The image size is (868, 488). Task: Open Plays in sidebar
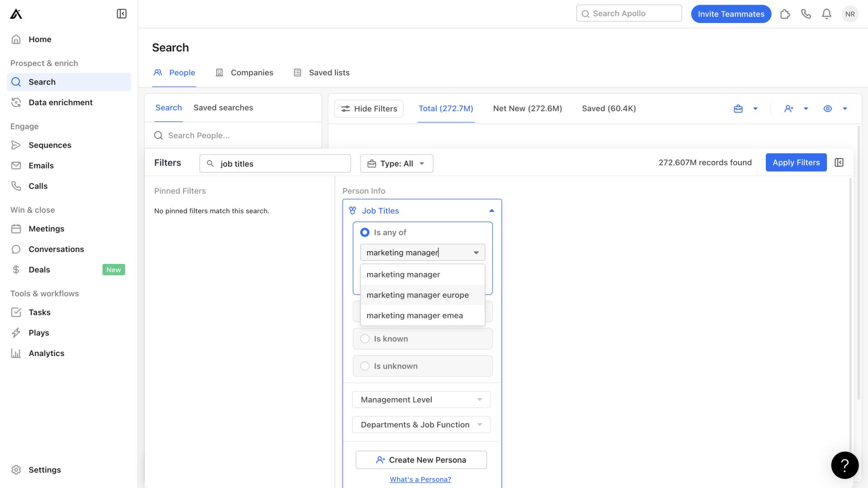pyautogui.click(x=69, y=333)
